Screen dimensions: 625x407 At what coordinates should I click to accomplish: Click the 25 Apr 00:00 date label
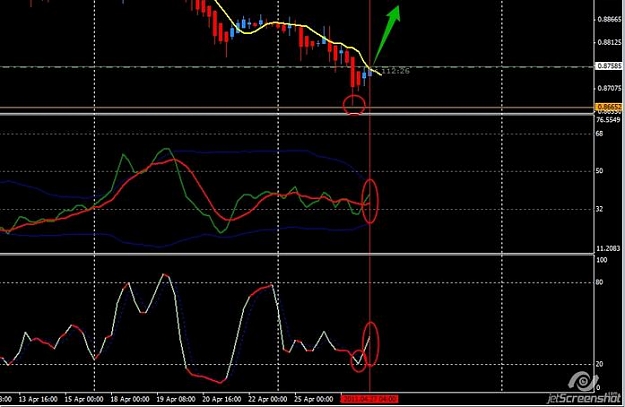pyautogui.click(x=314, y=399)
